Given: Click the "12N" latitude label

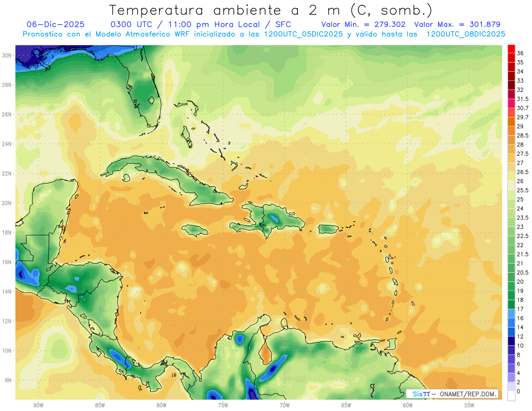Looking at the screenshot, I should [x=8, y=321].
